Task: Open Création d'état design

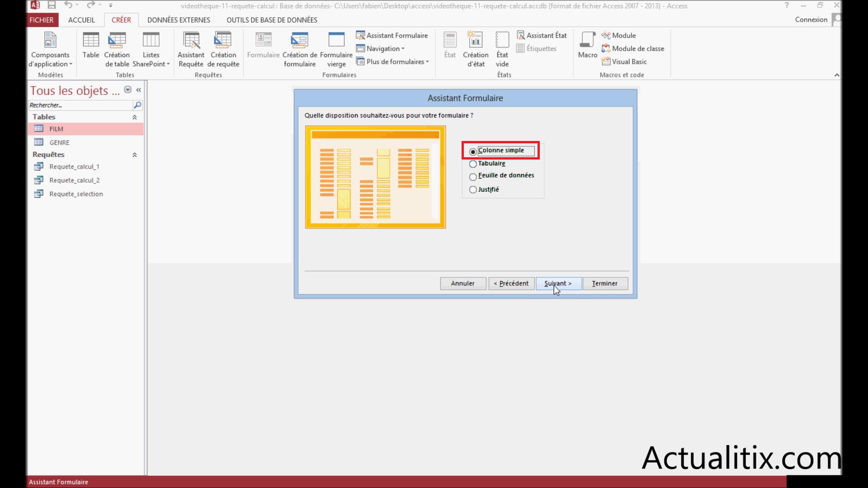Action: pyautogui.click(x=476, y=49)
